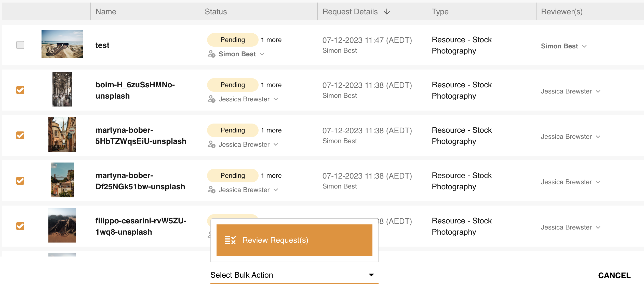Uncheck the filippo-cesarini-rvW5ZU-1wq8 row checkbox
This screenshot has height=296, width=644.
(x=20, y=226)
